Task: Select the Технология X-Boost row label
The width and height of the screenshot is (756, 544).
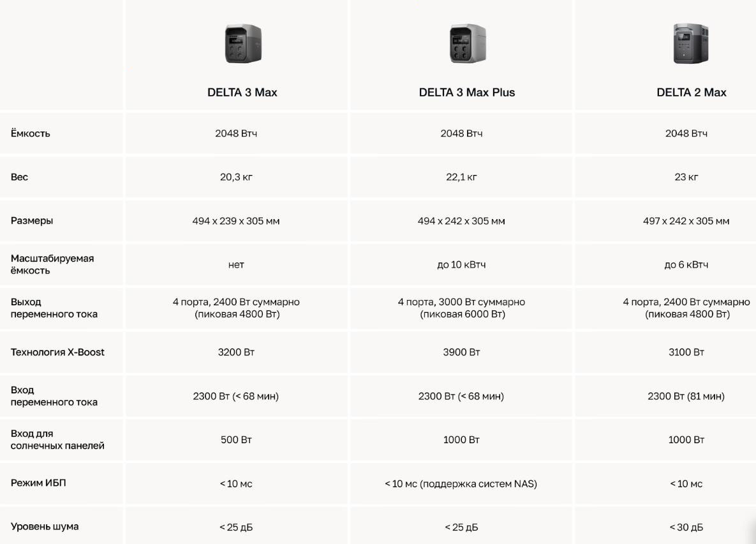Action: pos(57,352)
